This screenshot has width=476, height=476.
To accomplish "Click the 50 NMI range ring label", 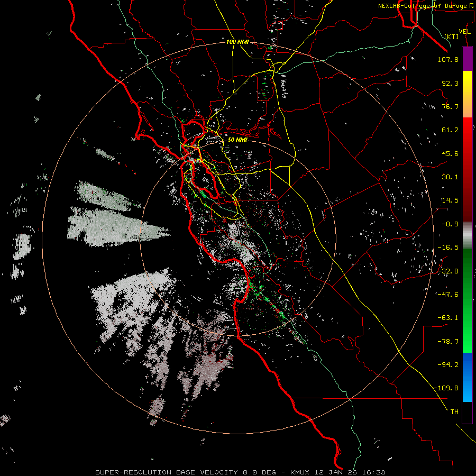I will [237, 140].
